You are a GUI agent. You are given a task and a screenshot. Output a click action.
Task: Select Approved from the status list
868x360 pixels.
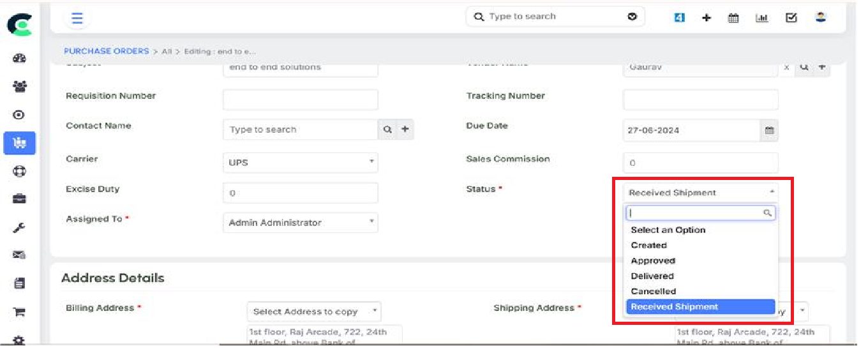(653, 260)
